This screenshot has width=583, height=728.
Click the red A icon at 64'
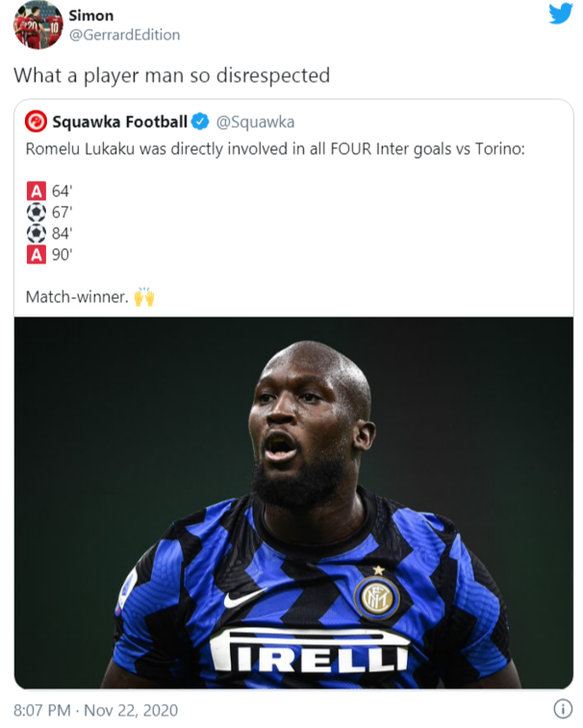coord(37,190)
